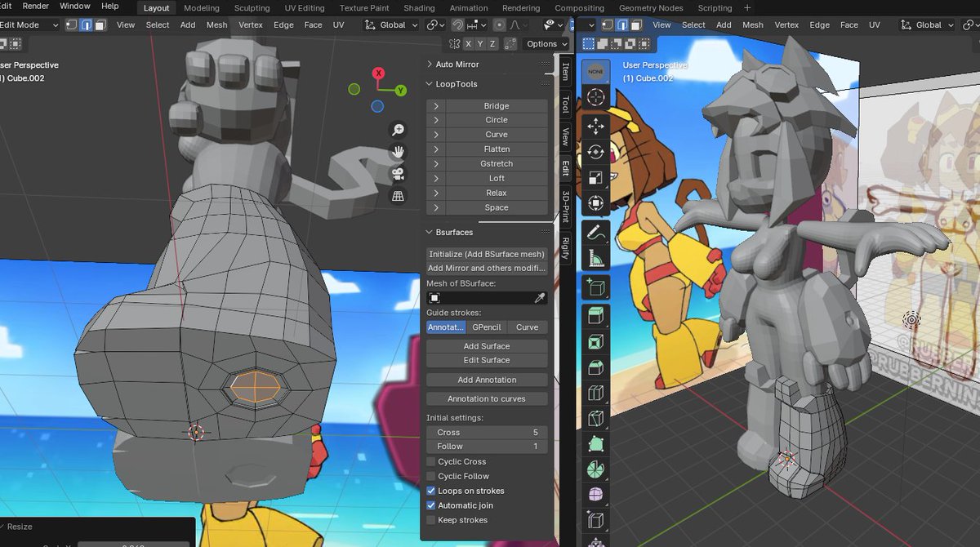Select the Poly Build tool
980x547 pixels.
pyautogui.click(x=595, y=444)
